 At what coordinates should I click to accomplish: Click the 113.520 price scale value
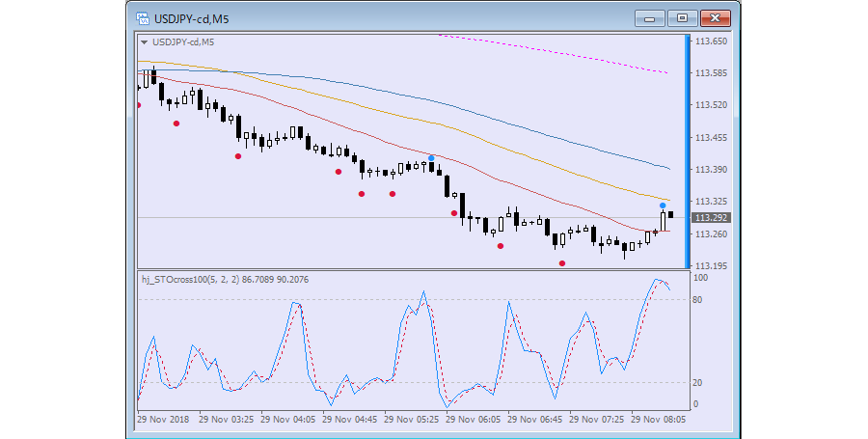point(711,105)
